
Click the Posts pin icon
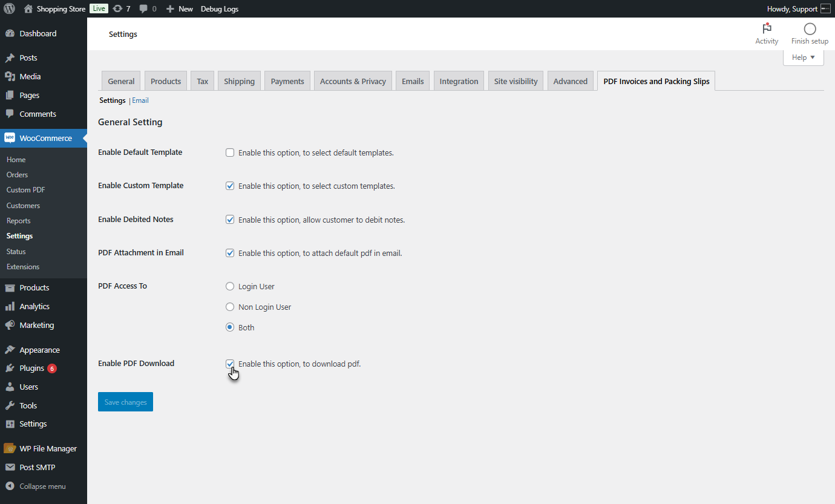10,58
